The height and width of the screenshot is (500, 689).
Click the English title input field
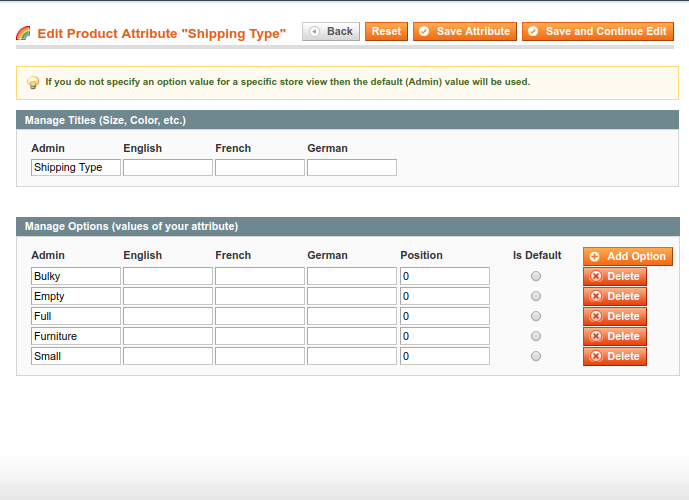[x=168, y=168]
